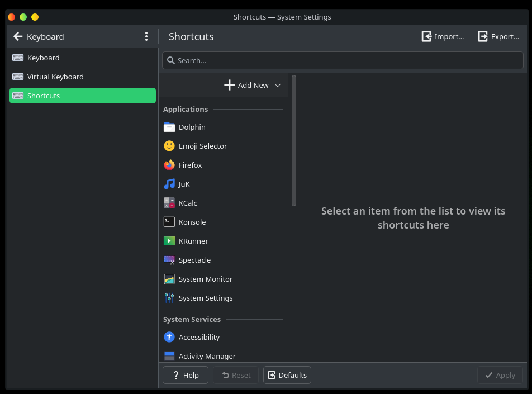Click the Export... button

pos(499,37)
